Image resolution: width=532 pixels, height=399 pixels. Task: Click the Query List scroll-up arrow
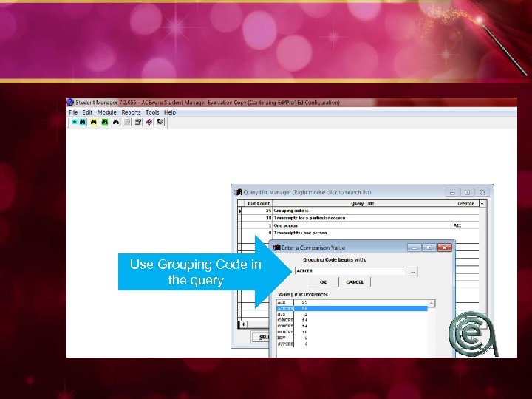tap(482, 204)
